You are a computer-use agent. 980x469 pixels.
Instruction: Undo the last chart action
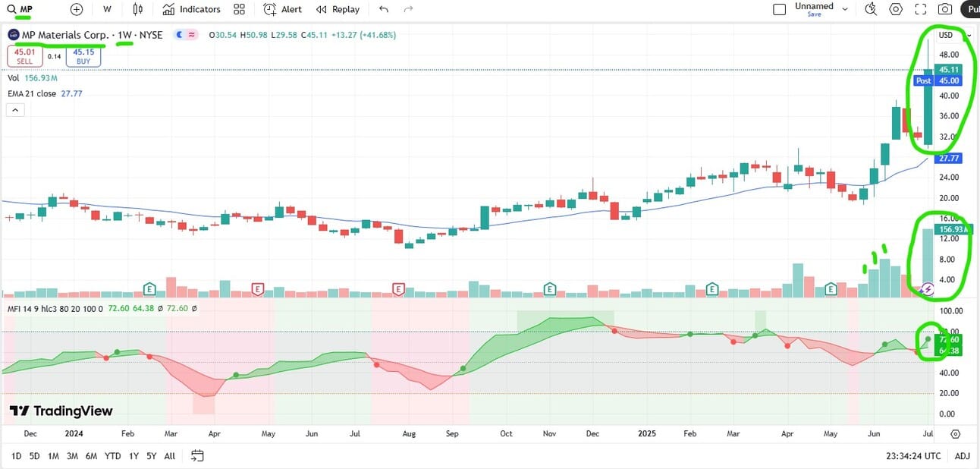coord(384,9)
